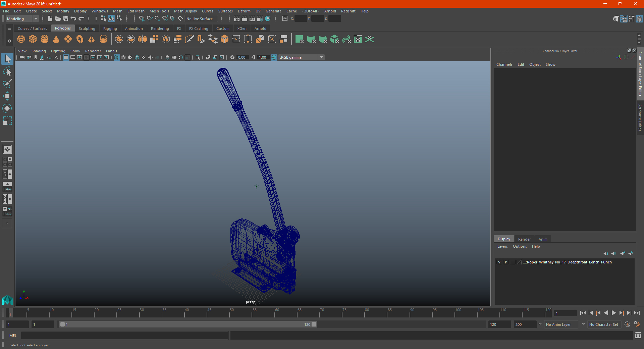The height and width of the screenshot is (349, 644).
Task: Create a polygon plane from the shelf
Action: pos(68,39)
